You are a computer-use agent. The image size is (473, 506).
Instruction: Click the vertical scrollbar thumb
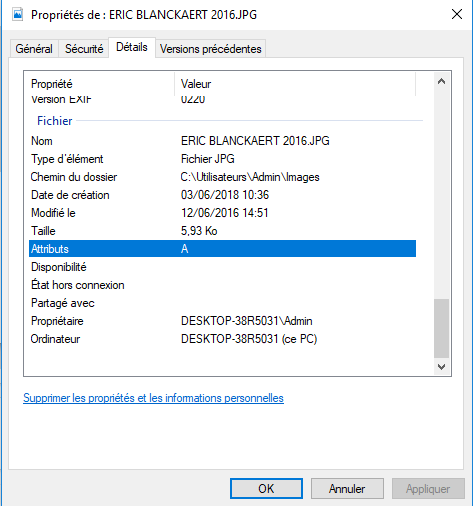(441, 328)
